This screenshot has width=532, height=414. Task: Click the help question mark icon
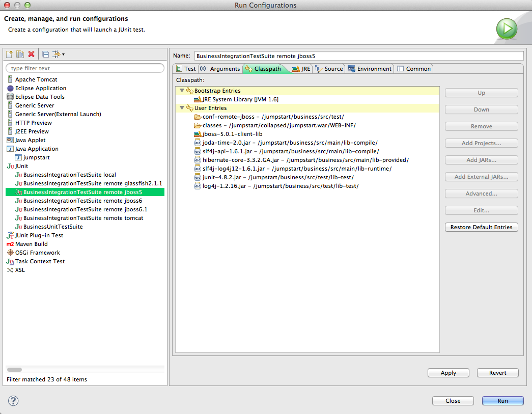[13, 401]
